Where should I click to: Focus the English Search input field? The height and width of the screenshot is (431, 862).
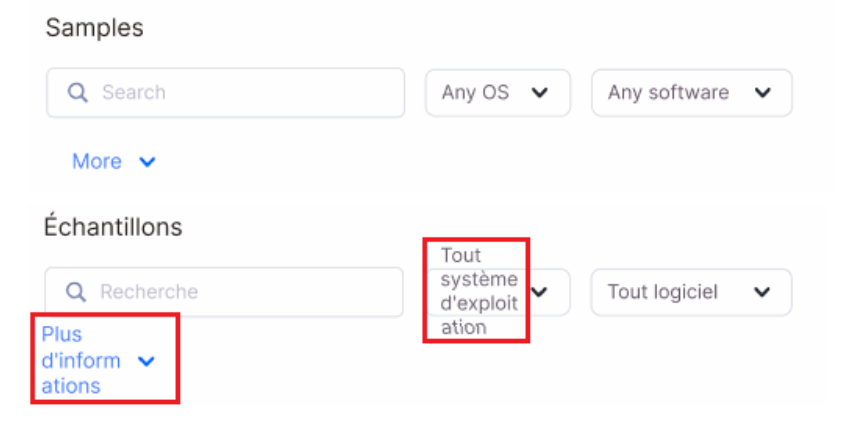pyautogui.click(x=250, y=93)
